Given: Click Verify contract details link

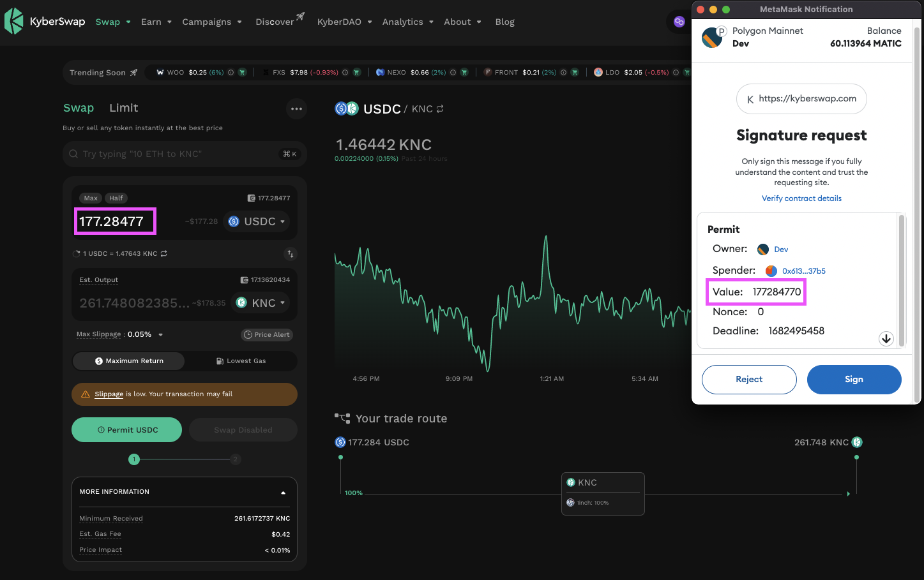Looking at the screenshot, I should pyautogui.click(x=801, y=198).
